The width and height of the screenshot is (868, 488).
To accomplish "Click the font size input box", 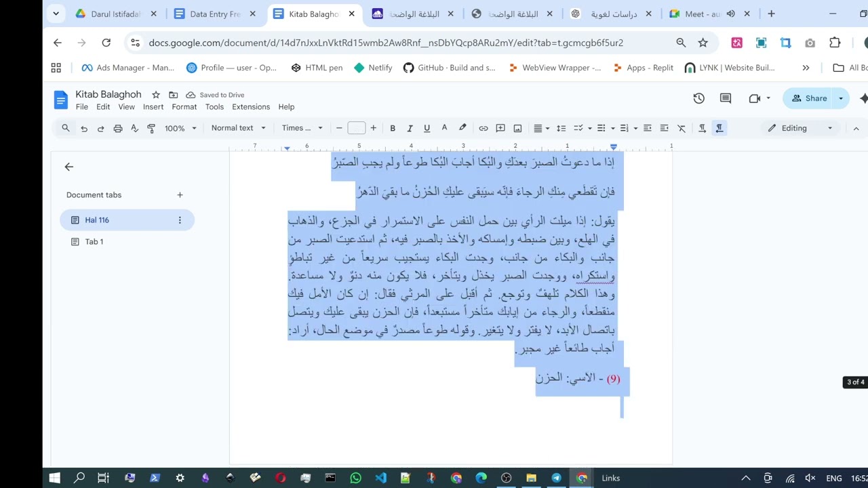I will 356,128.
